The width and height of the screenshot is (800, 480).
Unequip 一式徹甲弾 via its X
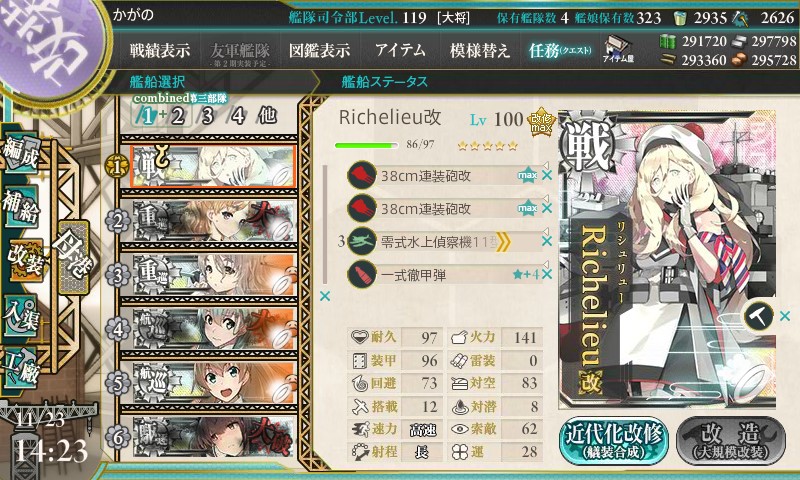pos(547,274)
